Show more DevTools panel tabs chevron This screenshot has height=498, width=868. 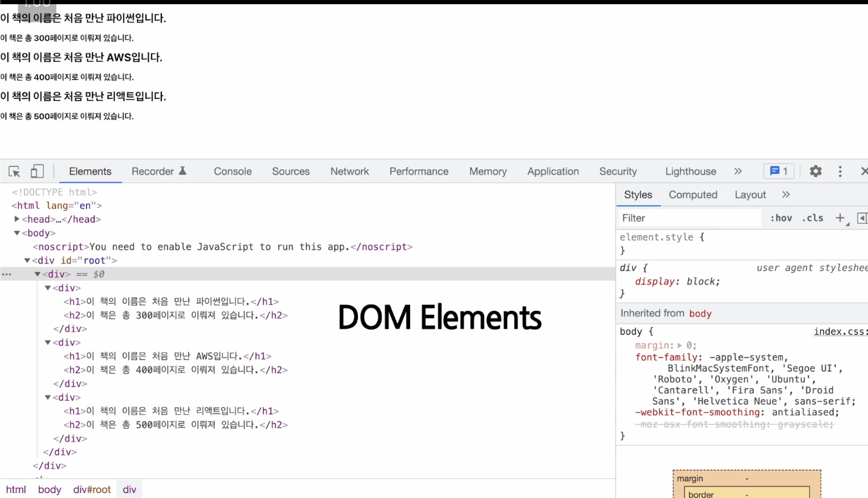[x=738, y=171]
